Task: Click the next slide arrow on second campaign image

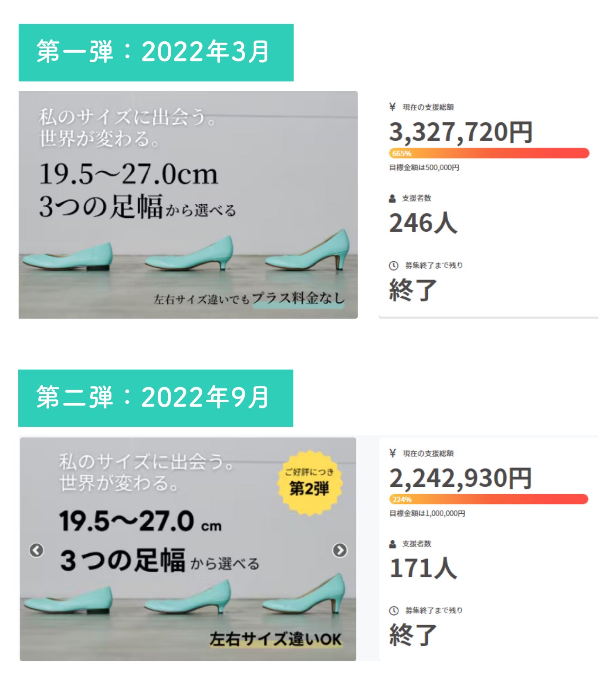Action: tap(340, 550)
